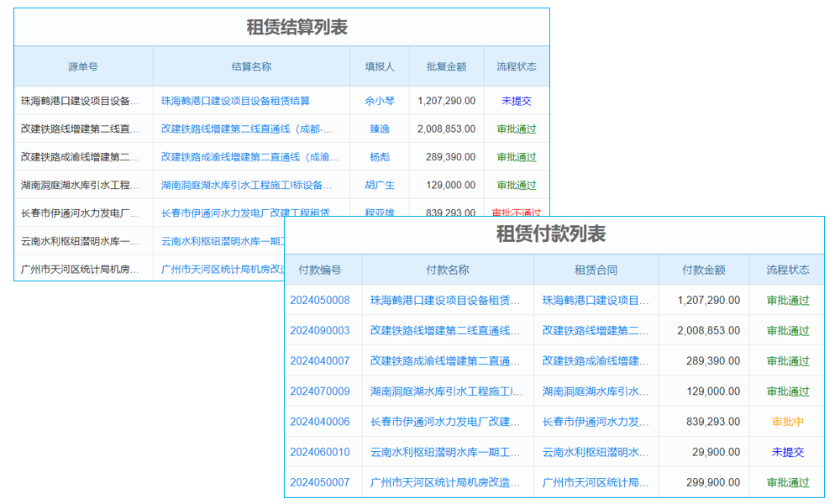Open the rental contract 改建铁路成渝线增建...
This screenshot has height=504, width=840.
(x=596, y=360)
